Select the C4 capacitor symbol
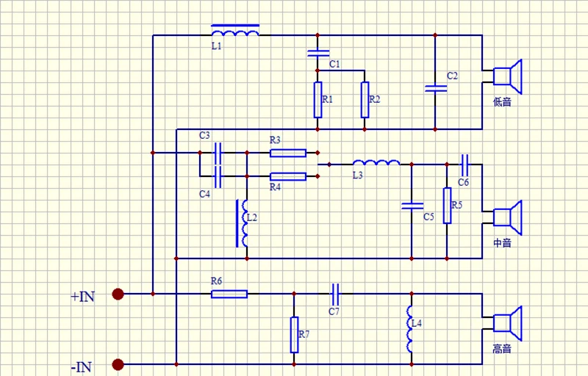This screenshot has height=376, width=588. point(218,176)
